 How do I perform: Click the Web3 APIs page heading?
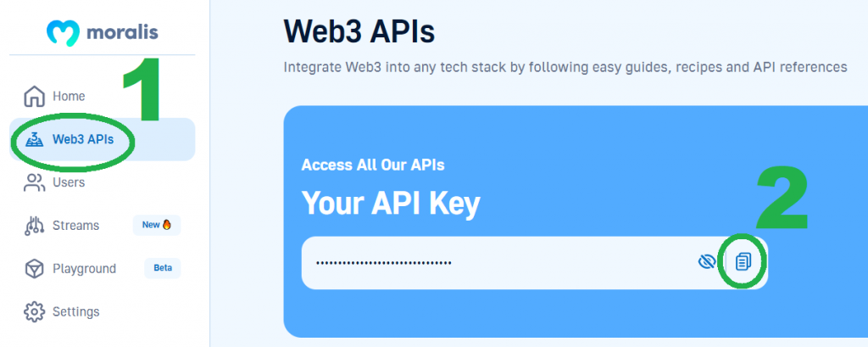[x=359, y=31]
